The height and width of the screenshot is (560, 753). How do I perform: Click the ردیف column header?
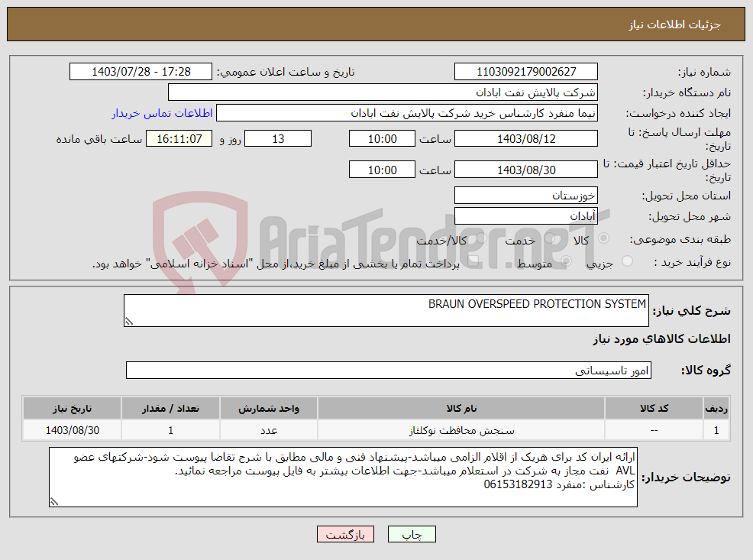click(716, 408)
